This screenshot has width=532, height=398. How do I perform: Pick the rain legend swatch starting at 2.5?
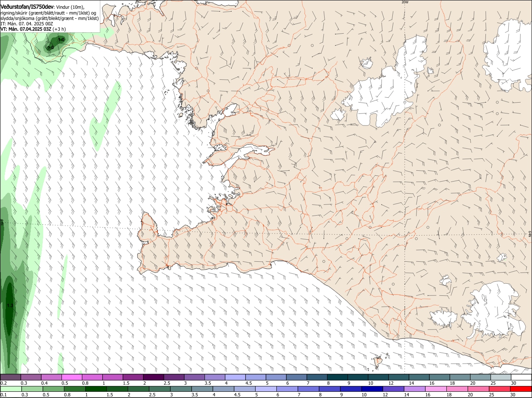[160, 389]
